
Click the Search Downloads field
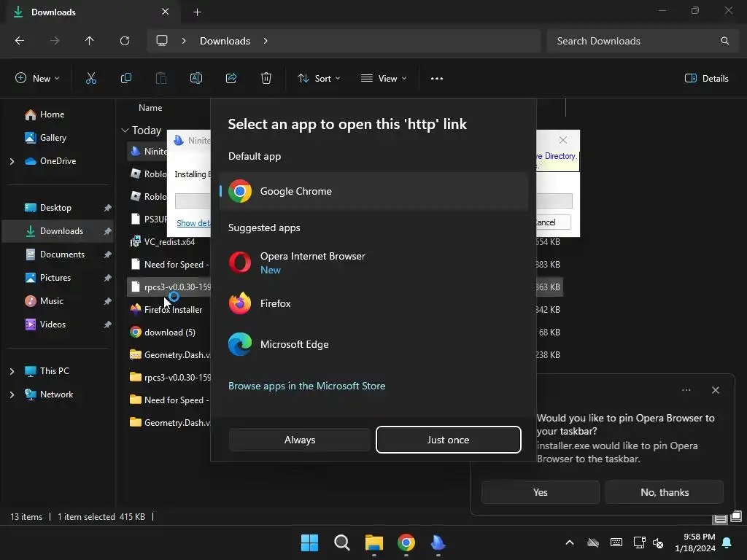coord(642,41)
